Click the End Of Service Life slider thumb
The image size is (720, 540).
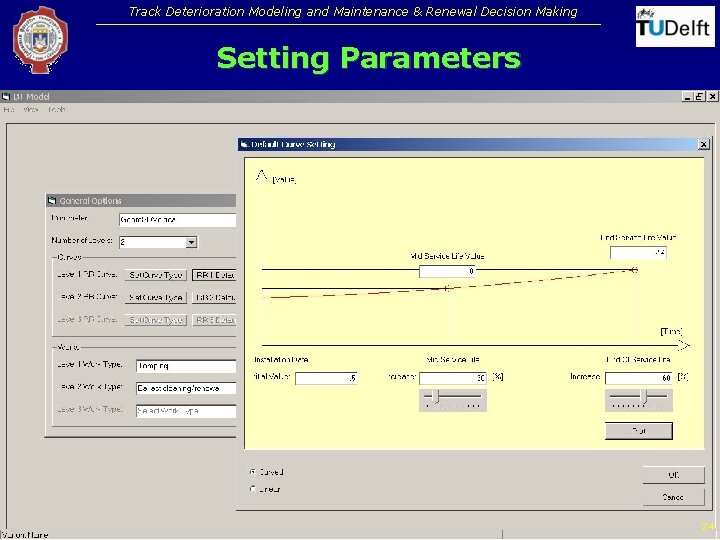pos(644,396)
